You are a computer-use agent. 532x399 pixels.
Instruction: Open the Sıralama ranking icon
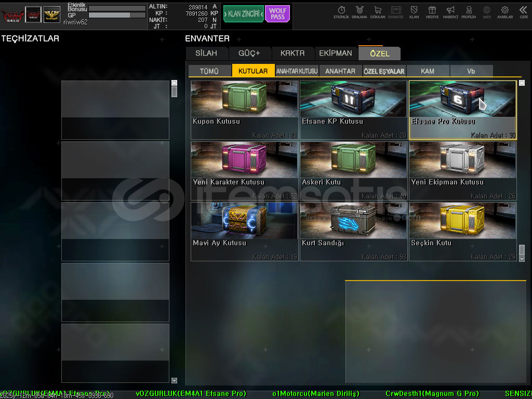pos(360,12)
